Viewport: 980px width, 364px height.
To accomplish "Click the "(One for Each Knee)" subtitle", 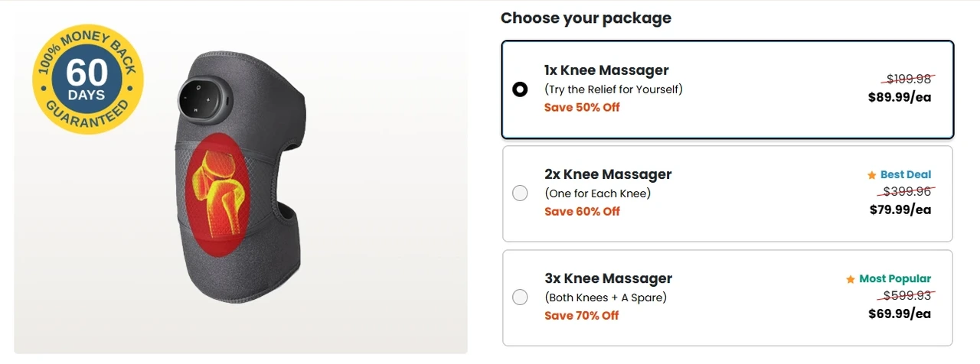I will [597, 193].
